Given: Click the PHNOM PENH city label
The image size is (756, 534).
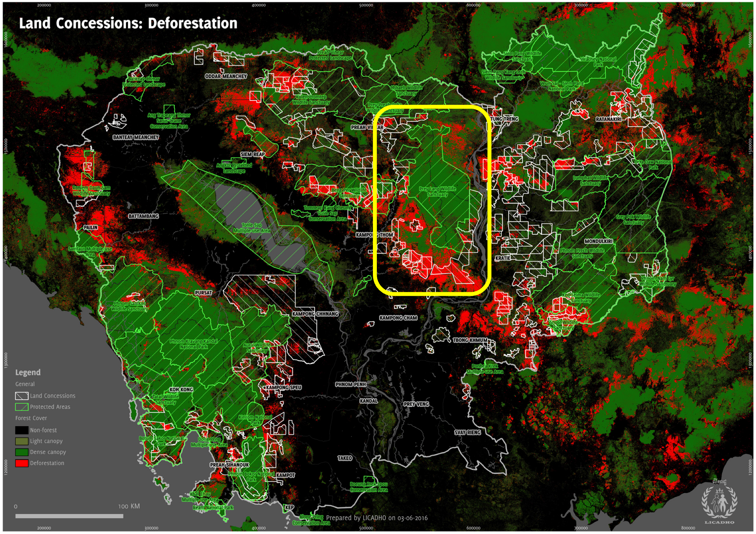Looking at the screenshot, I should (350, 384).
